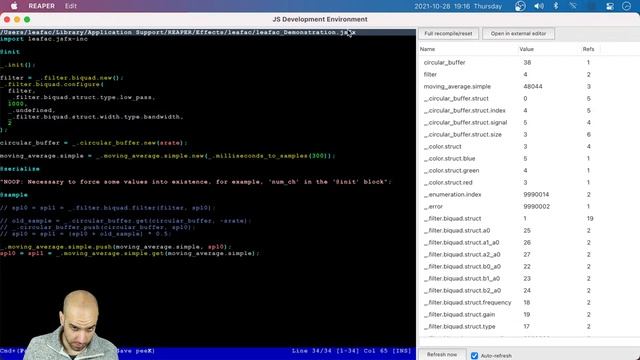The height and width of the screenshot is (360, 640).
Task: Click the @serialize section header in the code
Action: pyautogui.click(x=20, y=169)
